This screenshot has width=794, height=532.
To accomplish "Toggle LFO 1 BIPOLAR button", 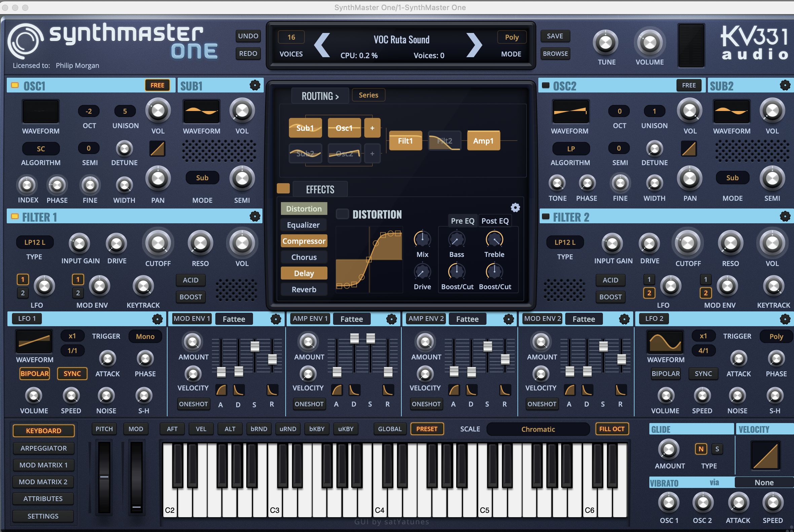I will point(35,374).
